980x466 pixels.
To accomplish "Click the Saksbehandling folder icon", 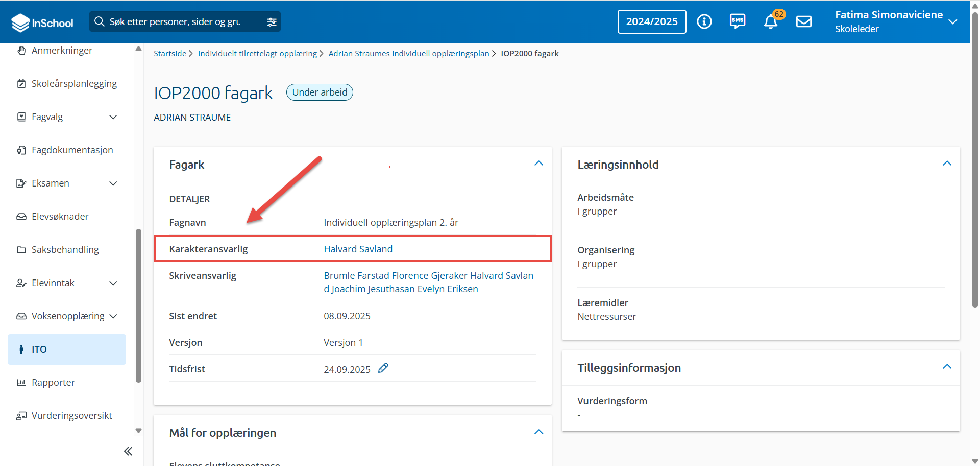I will pos(21,249).
